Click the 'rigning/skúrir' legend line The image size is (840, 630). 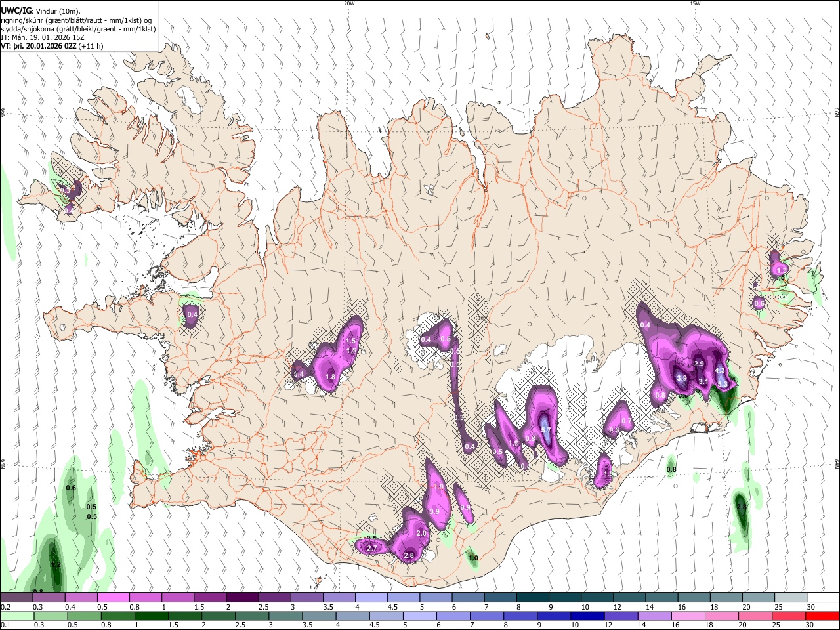point(76,20)
